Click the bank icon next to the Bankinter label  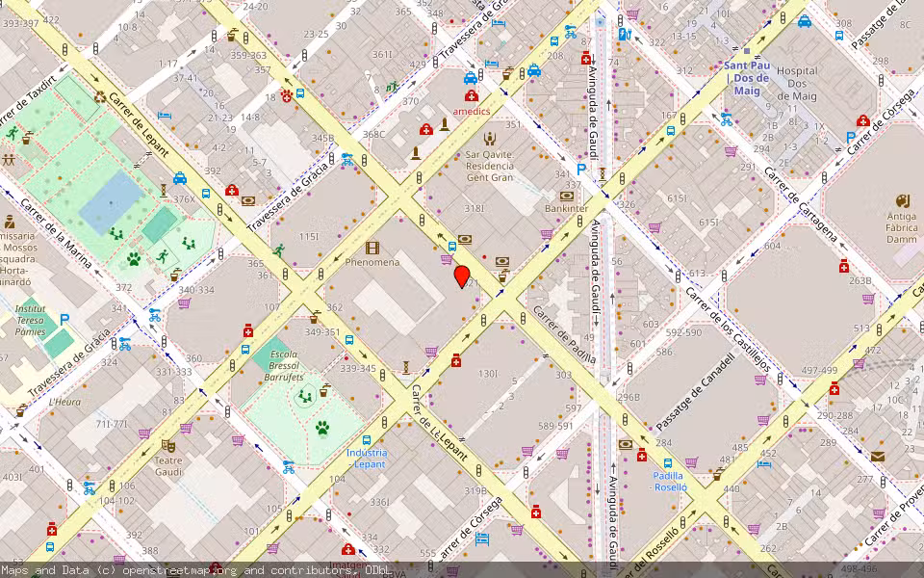(x=568, y=196)
